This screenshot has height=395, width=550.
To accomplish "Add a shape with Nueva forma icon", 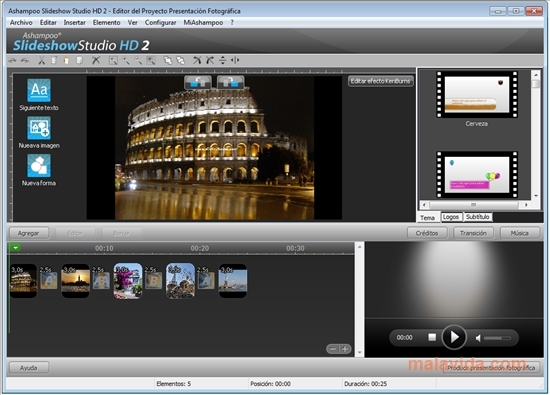I will tap(39, 166).
